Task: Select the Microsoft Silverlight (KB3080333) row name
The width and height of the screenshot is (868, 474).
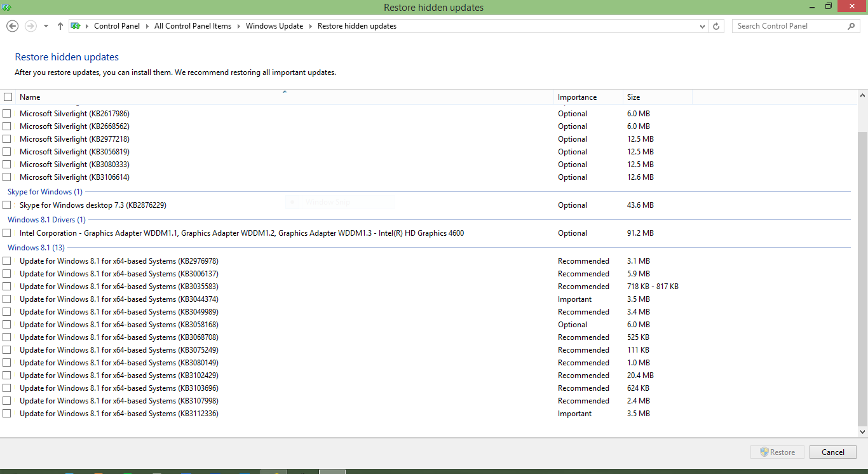Action: point(74,164)
